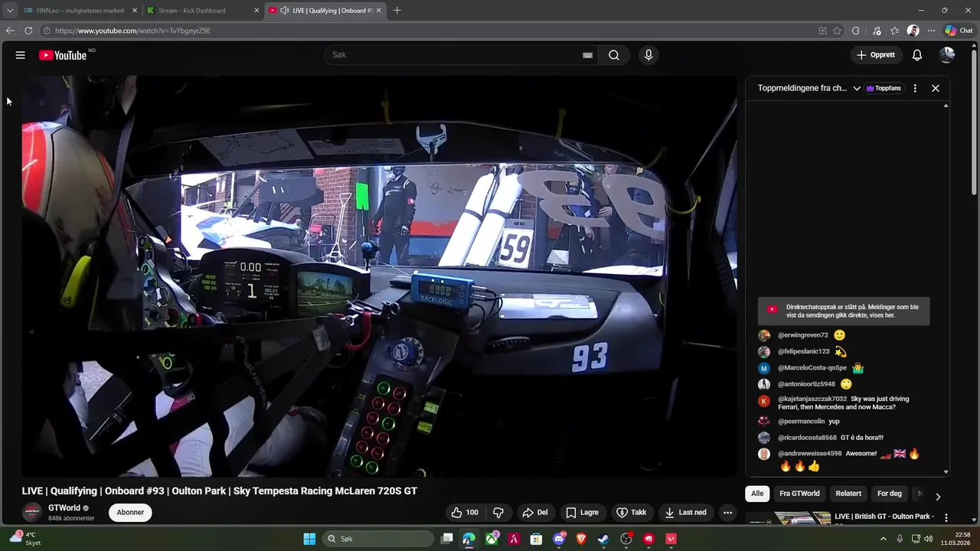This screenshot has height=551, width=980.
Task: Open live chat more options menu
Action: point(915,88)
